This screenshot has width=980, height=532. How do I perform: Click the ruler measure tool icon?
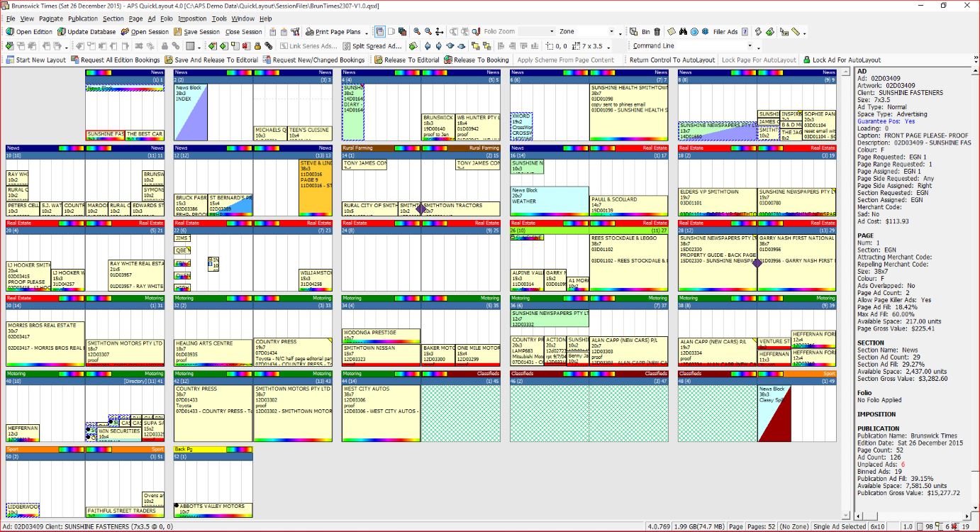pyautogui.click(x=796, y=32)
